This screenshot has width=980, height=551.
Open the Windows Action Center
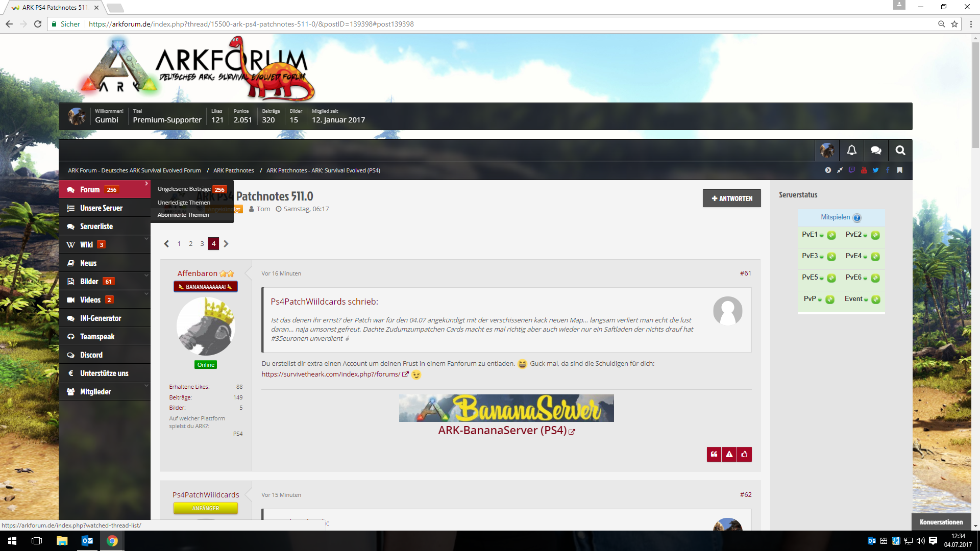[933, 541]
